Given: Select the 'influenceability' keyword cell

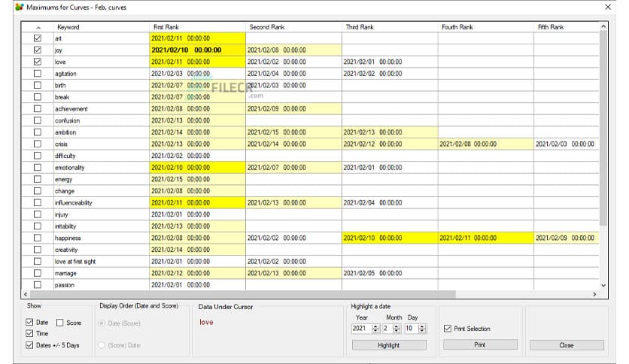Looking at the screenshot, I should tap(101, 203).
